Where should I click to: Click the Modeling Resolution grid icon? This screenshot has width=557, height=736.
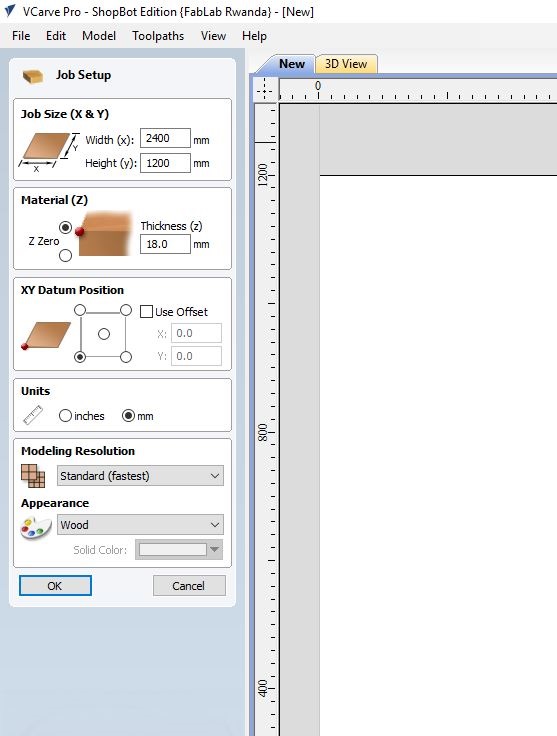click(33, 475)
